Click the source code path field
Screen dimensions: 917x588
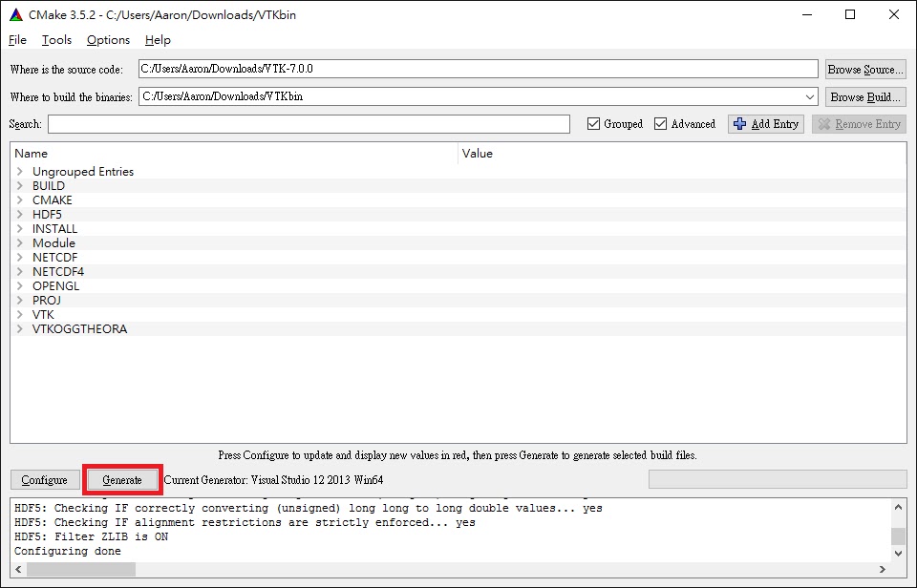[x=478, y=69]
